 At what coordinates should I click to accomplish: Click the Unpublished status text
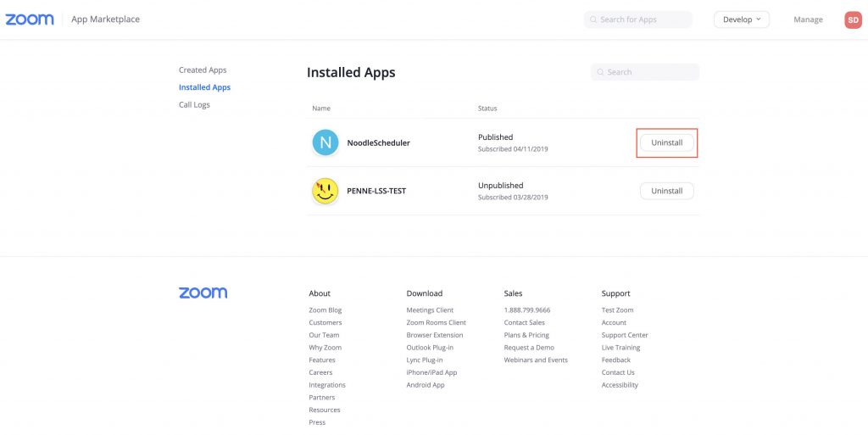[x=500, y=186]
